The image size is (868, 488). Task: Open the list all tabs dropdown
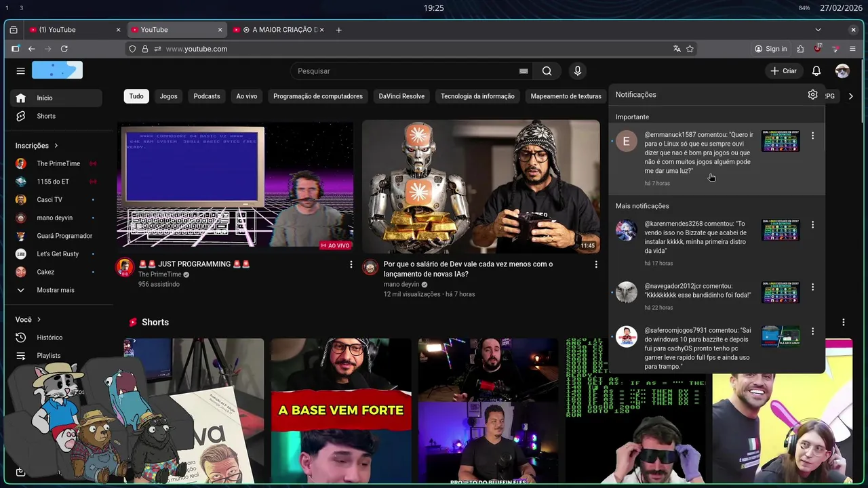[818, 30]
